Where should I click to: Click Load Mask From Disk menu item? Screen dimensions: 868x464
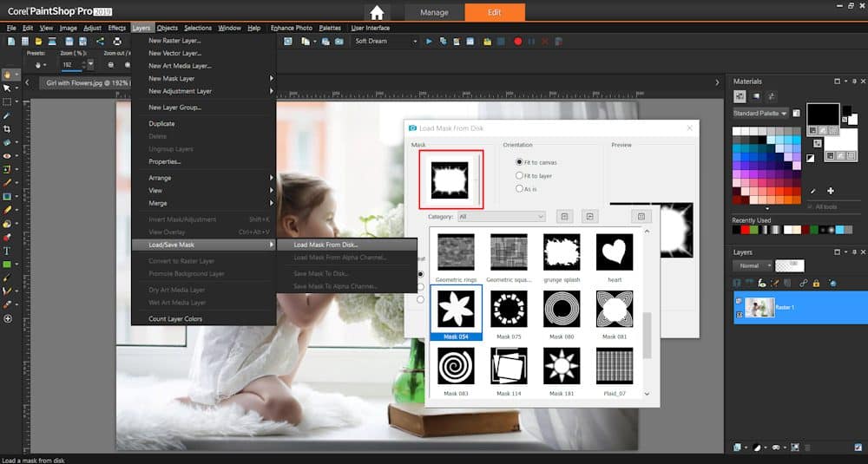coord(325,245)
